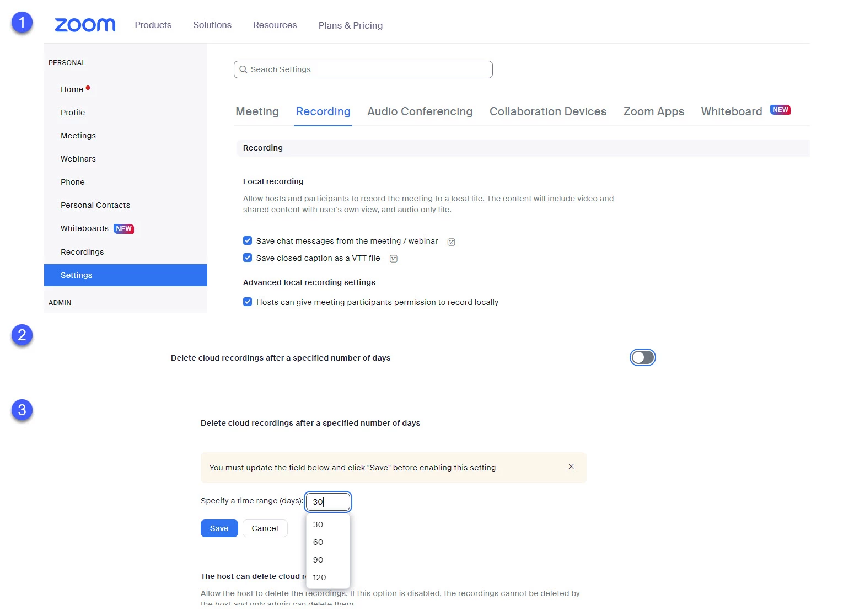854x616 pixels.
Task: Open Meetings in the sidebar
Action: [78, 136]
